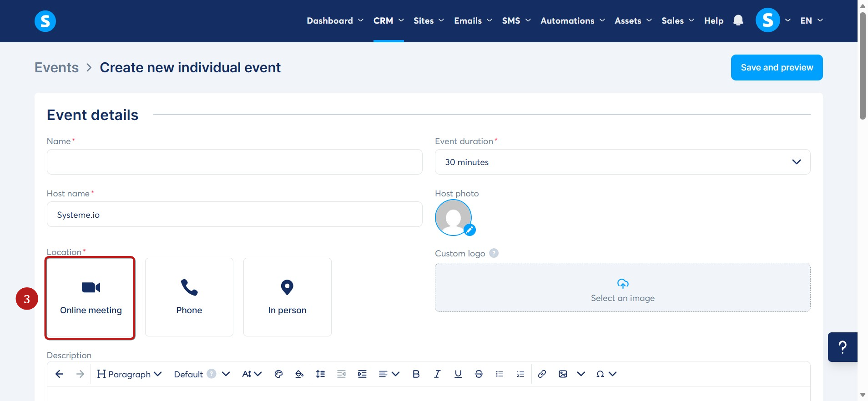Toggle bold formatting
This screenshot has width=868, height=401.
[x=416, y=374]
